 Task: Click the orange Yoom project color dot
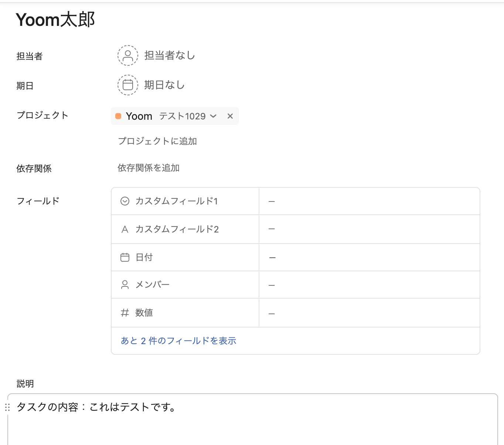click(118, 116)
